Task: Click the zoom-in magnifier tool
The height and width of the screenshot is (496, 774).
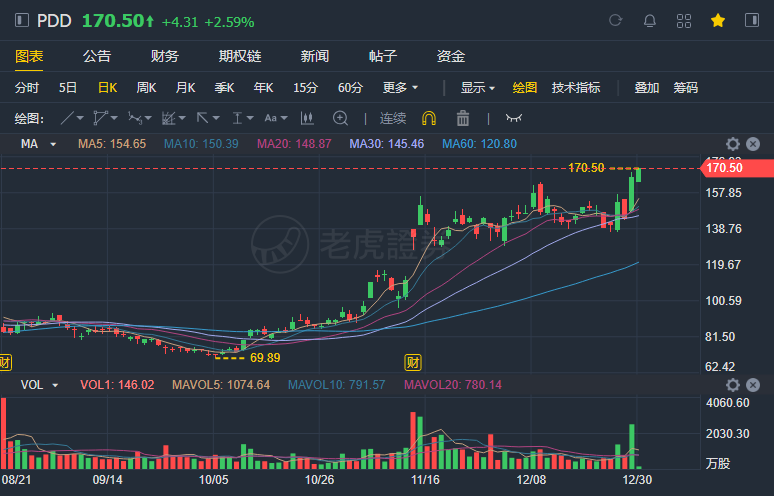Action: pos(341,118)
